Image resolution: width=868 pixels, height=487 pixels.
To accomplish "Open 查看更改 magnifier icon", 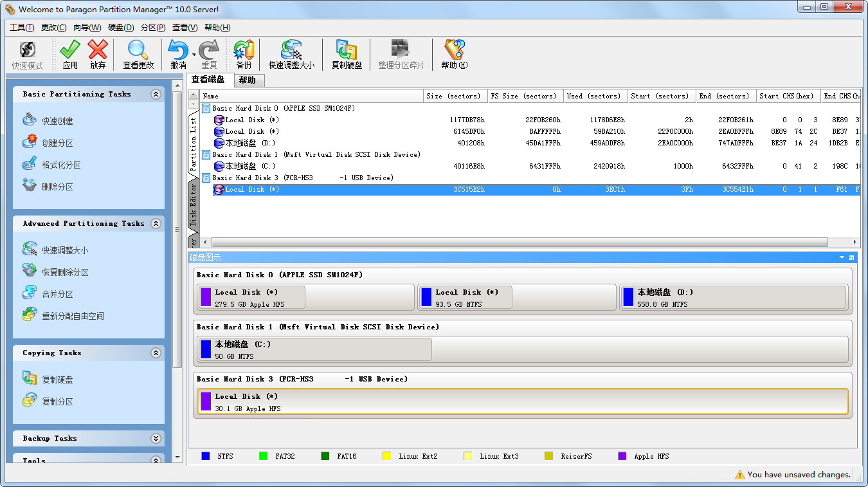I will [138, 50].
